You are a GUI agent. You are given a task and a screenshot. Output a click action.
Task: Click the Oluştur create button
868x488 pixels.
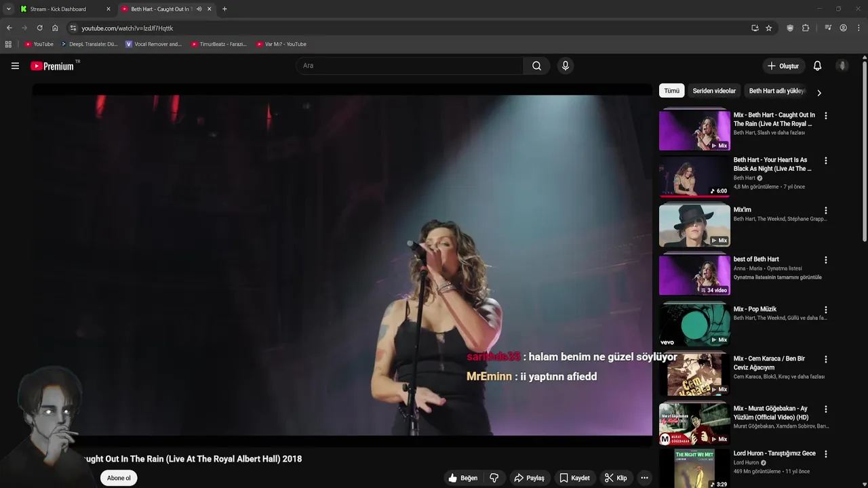tap(783, 66)
